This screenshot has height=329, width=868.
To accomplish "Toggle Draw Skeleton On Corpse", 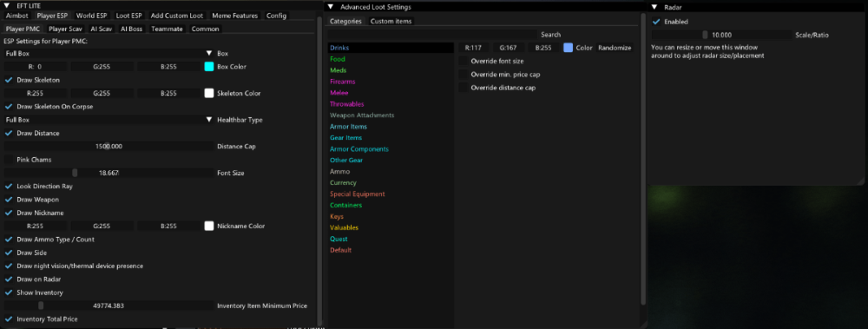I will point(9,107).
